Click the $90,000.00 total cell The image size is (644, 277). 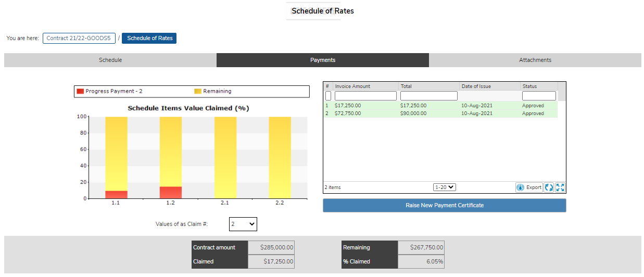tap(413, 113)
